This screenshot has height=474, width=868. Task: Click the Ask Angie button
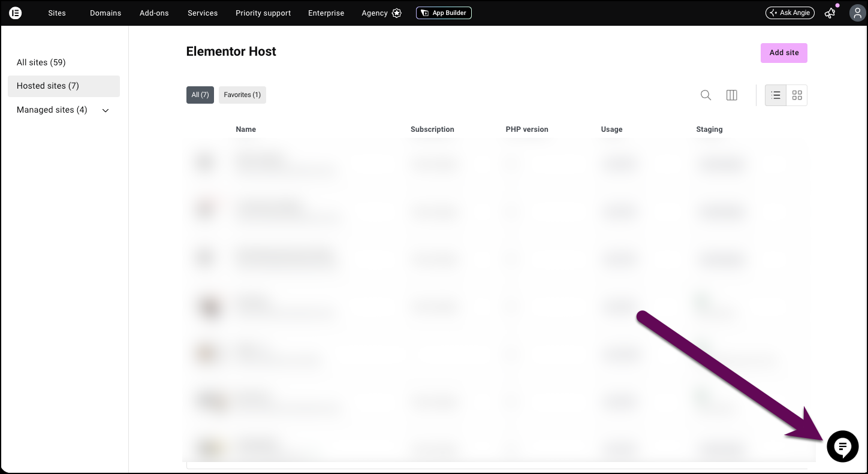point(790,13)
